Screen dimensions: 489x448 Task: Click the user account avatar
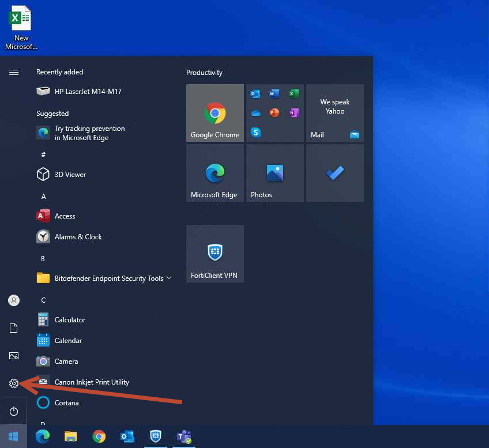point(14,300)
